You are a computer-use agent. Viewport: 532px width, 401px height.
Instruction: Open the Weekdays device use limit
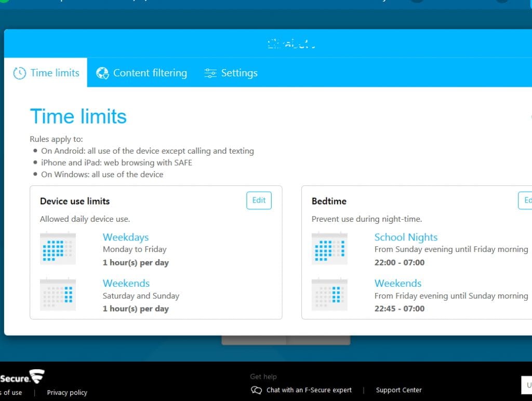click(x=126, y=237)
